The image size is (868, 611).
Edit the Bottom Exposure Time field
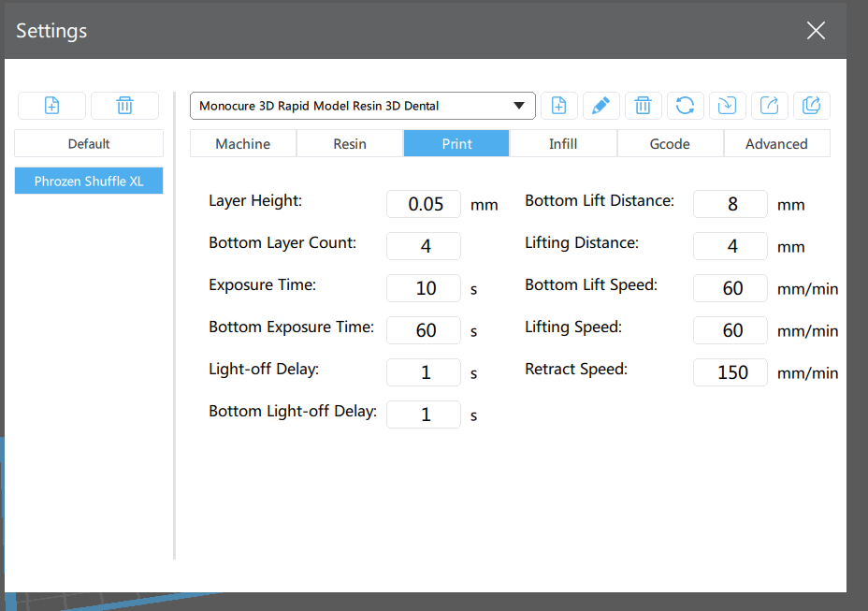pyautogui.click(x=424, y=330)
